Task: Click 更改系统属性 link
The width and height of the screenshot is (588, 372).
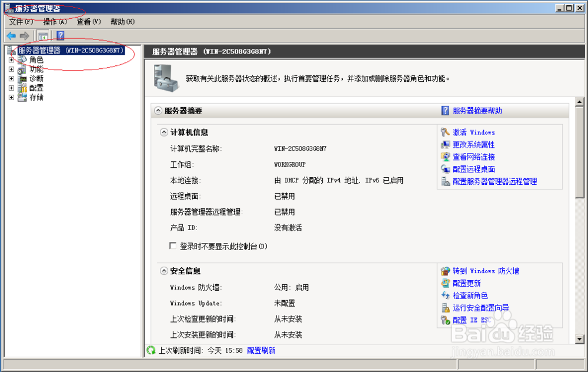Action: pyautogui.click(x=473, y=145)
